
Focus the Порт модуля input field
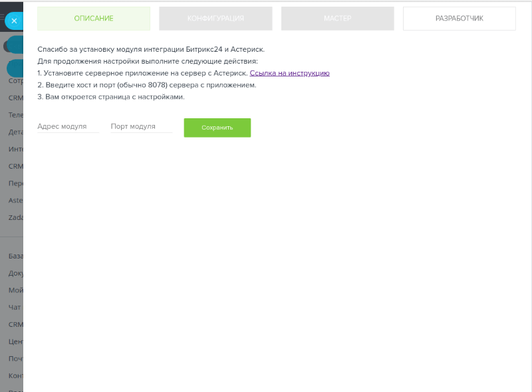coord(142,126)
